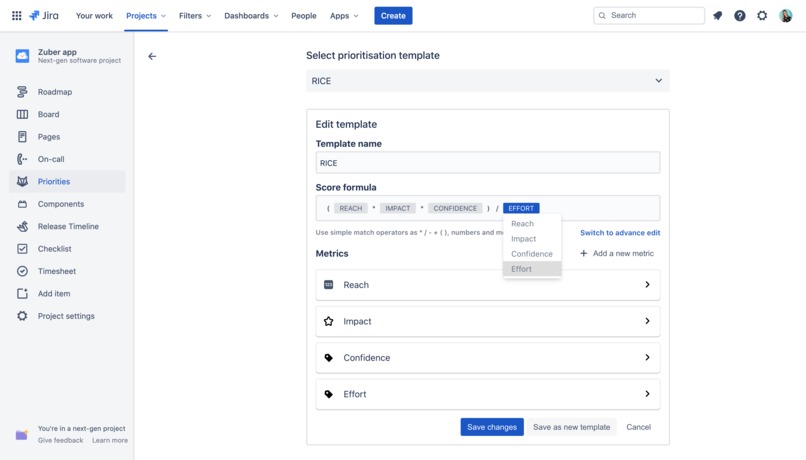Click the EFFORT token in score formula
Image resolution: width=806 pixels, height=460 pixels.
point(521,208)
